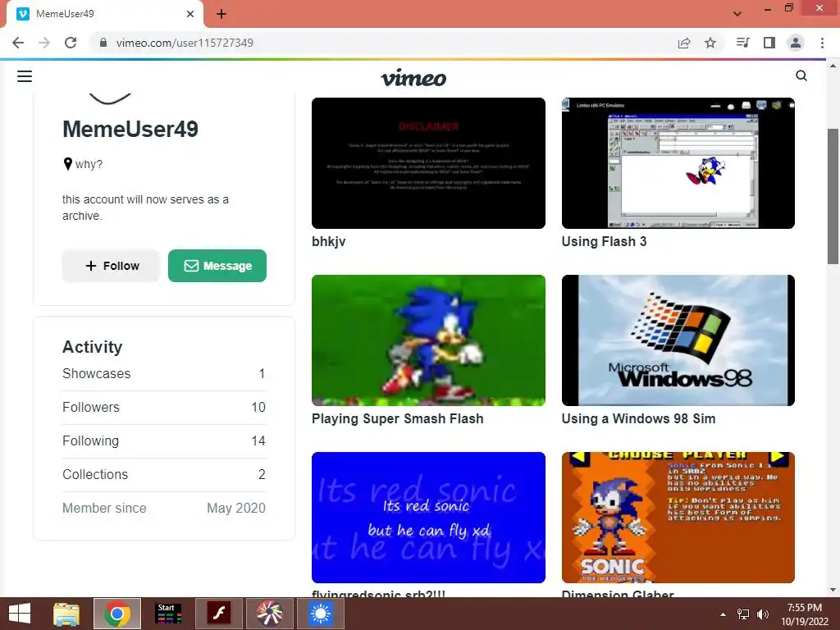The height and width of the screenshot is (630, 840).
Task: Send a Message to MemeUser49
Action: (217, 266)
